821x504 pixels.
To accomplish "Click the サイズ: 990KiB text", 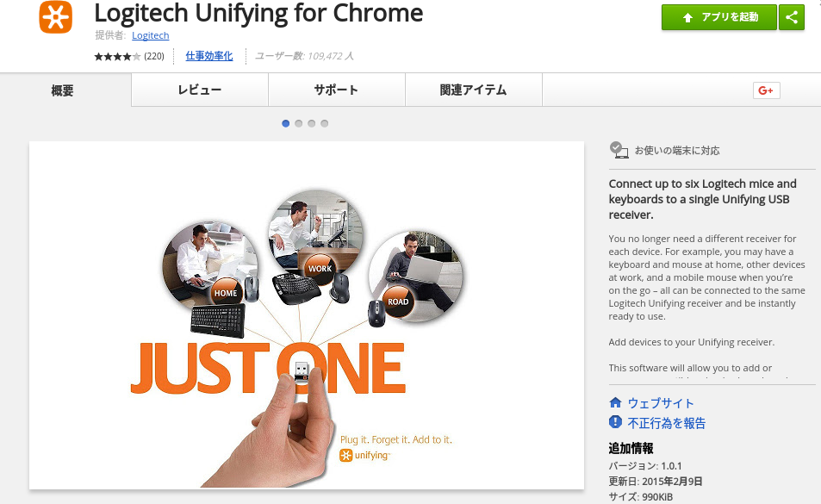I will [640, 496].
